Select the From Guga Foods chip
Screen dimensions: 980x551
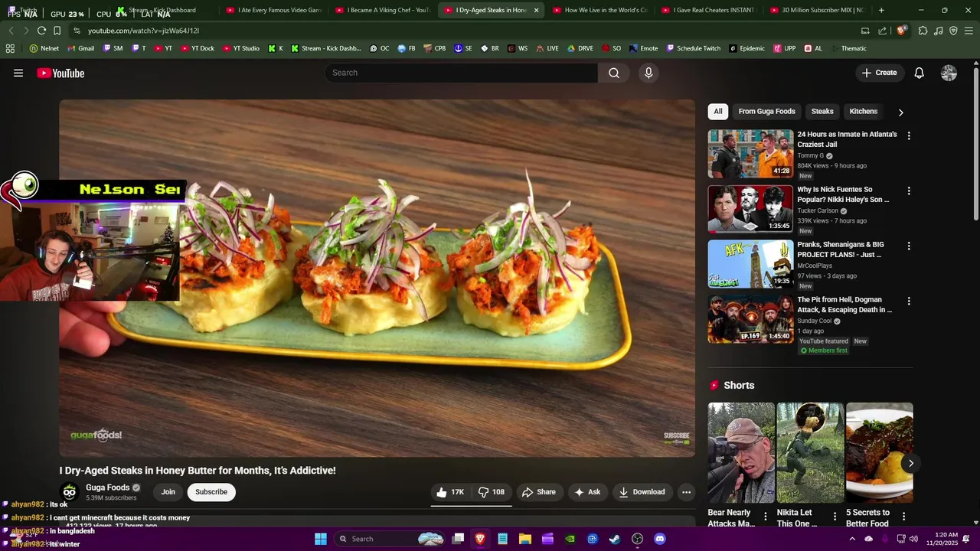click(766, 111)
